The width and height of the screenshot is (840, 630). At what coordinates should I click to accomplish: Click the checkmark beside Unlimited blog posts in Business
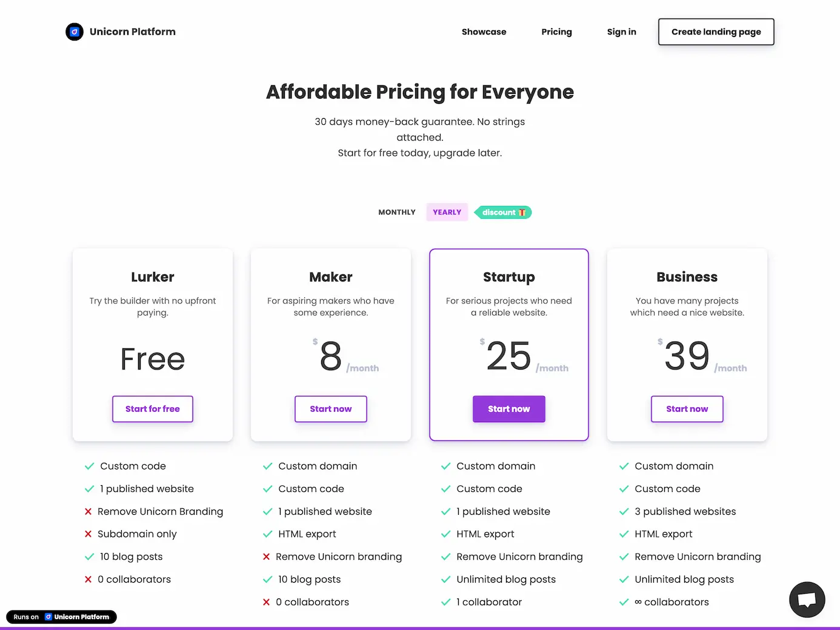tap(624, 579)
